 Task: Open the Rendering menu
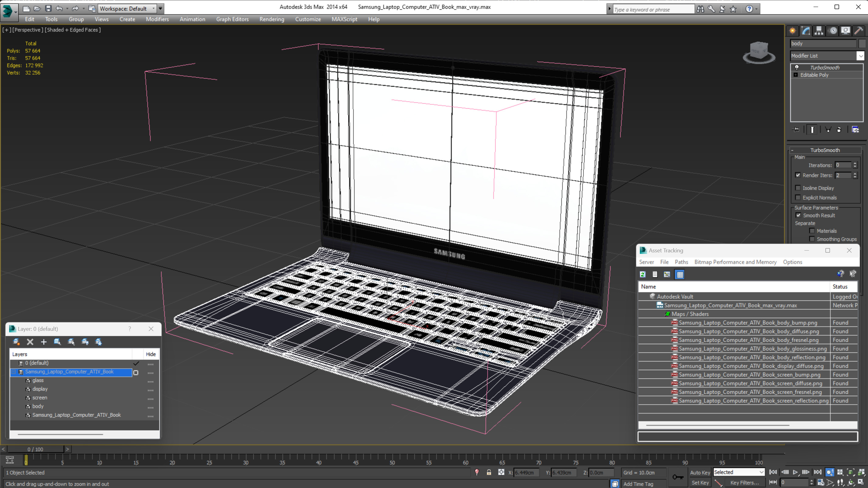pyautogui.click(x=272, y=19)
